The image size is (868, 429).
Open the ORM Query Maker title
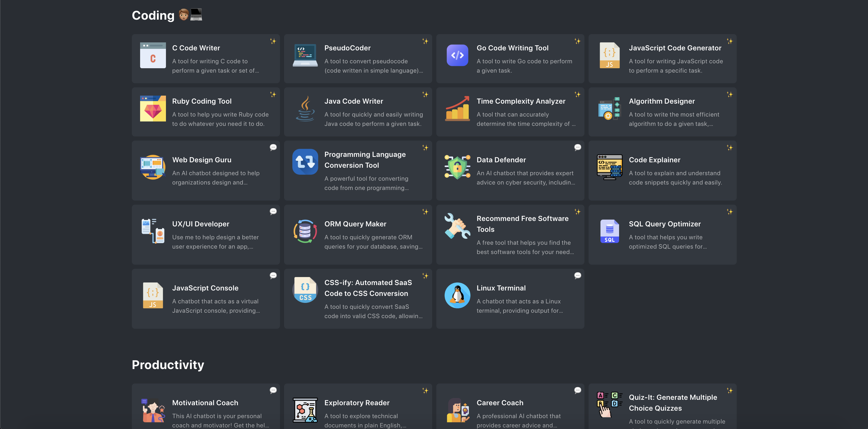pos(355,224)
